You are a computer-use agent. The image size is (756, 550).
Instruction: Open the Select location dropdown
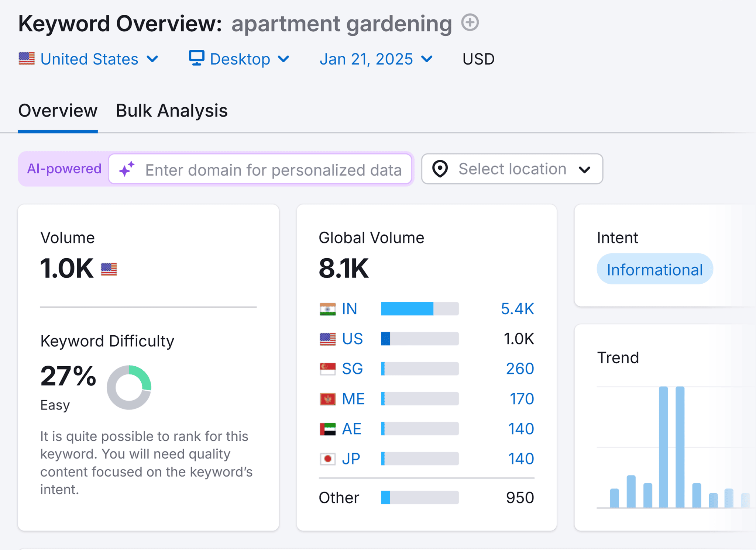512,169
